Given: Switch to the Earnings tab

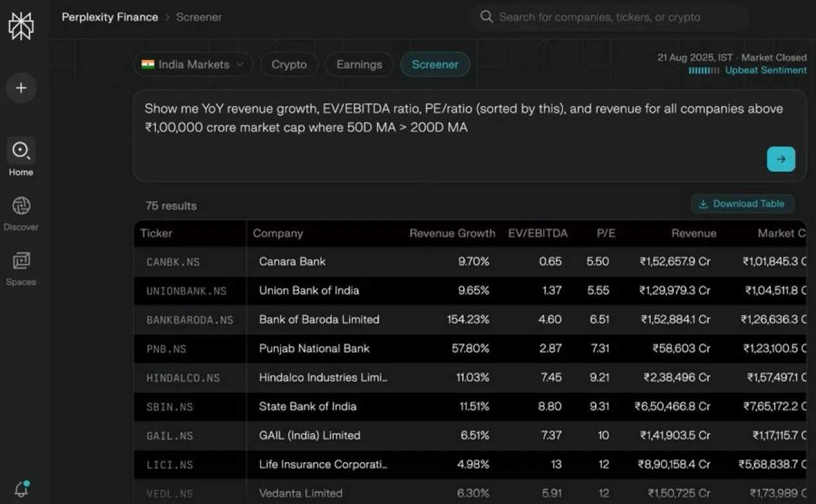Looking at the screenshot, I should pyautogui.click(x=359, y=64).
